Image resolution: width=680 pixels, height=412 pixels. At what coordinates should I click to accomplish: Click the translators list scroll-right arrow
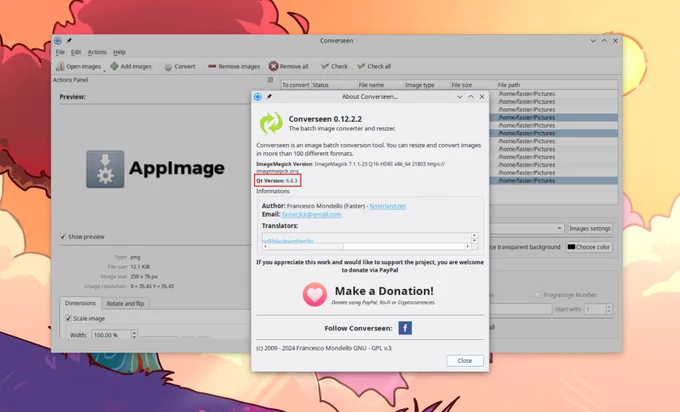click(x=468, y=246)
